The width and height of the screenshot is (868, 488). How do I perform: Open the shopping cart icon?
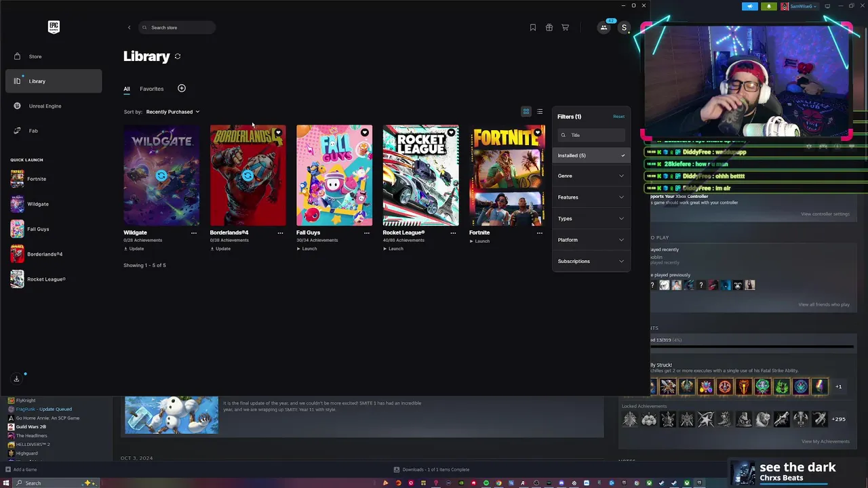(566, 28)
